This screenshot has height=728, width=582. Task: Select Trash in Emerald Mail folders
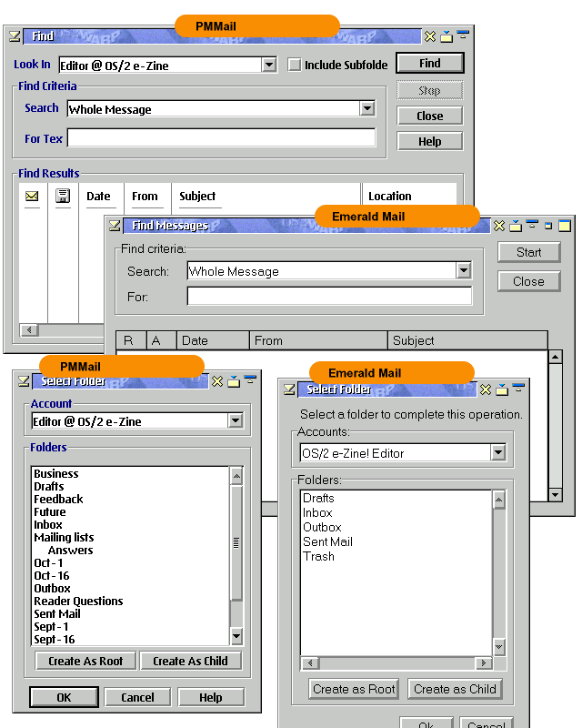coord(318,556)
